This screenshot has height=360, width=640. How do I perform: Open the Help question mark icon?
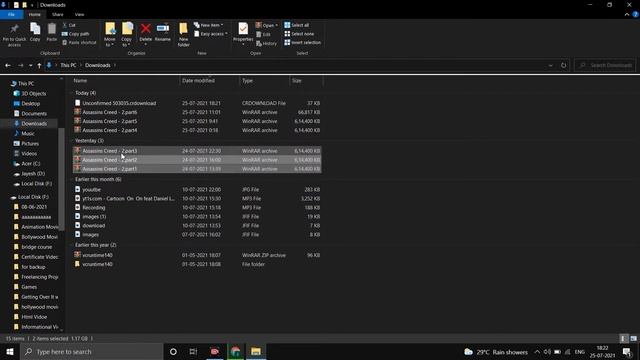point(635,15)
